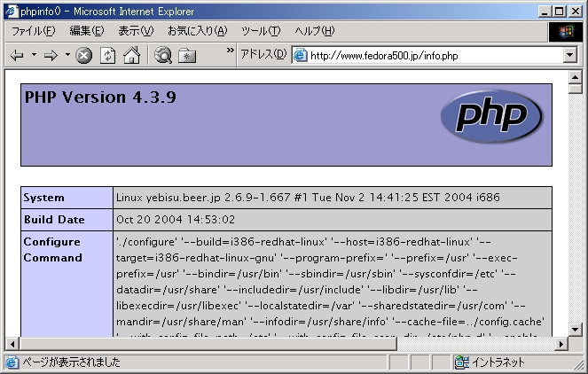Viewport: 588px width, 374px height.
Task: Click the vertical scrollbar up arrow
Action: 575,77
